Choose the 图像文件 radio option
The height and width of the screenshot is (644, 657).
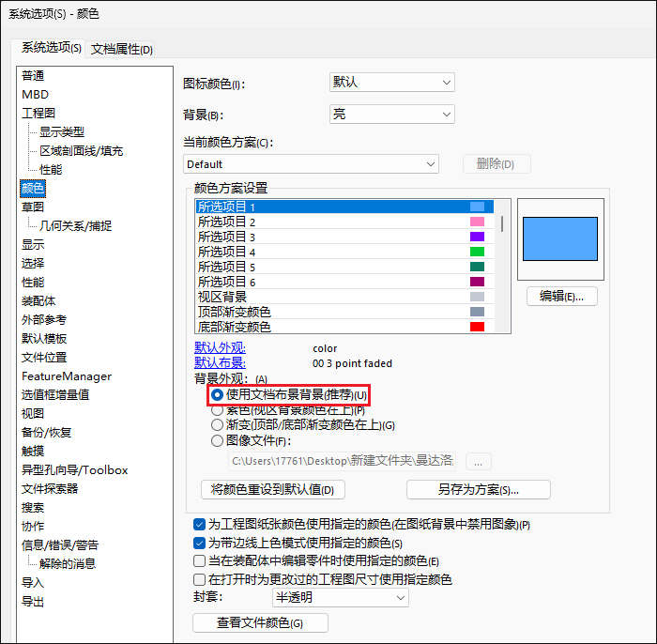217,440
